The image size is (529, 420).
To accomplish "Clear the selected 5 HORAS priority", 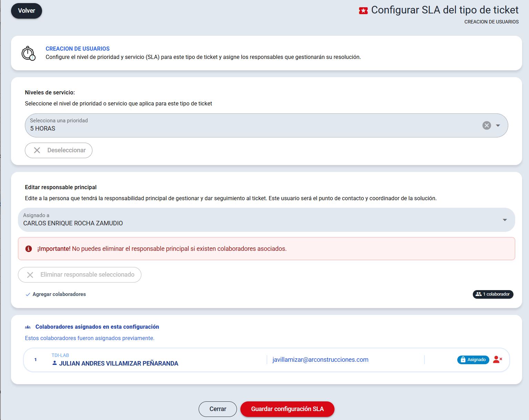I will click(x=487, y=125).
